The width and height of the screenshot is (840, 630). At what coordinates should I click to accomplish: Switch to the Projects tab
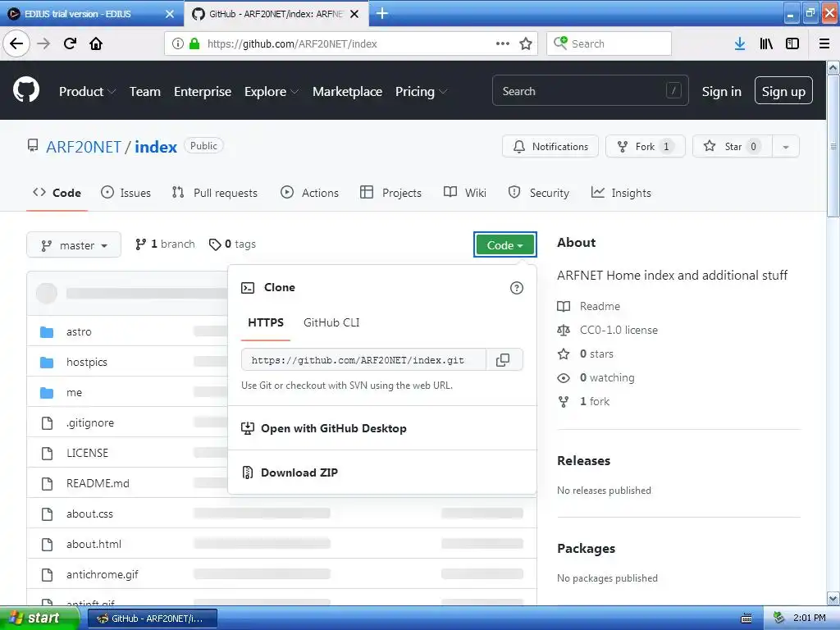click(391, 193)
